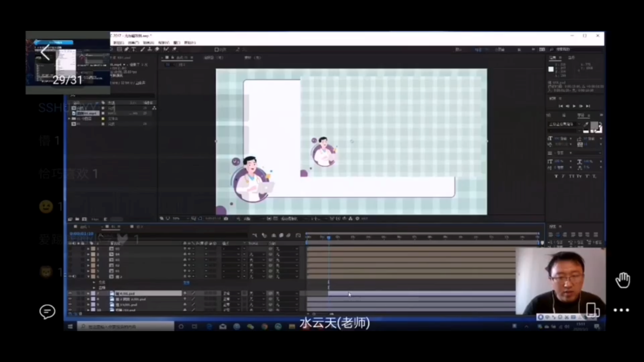Collapse layer 6 in the timeline
This screenshot has width=644, height=362.
click(x=88, y=277)
